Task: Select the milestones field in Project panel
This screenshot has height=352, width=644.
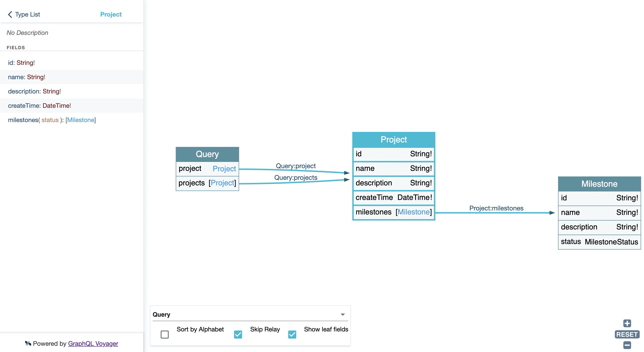Action: (x=393, y=212)
